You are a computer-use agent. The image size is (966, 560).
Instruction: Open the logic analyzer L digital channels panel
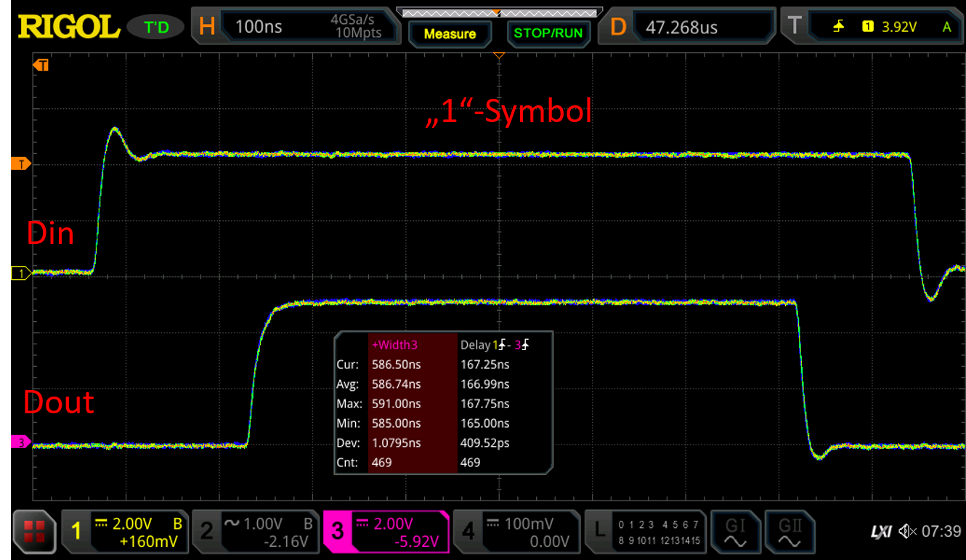coord(645,532)
